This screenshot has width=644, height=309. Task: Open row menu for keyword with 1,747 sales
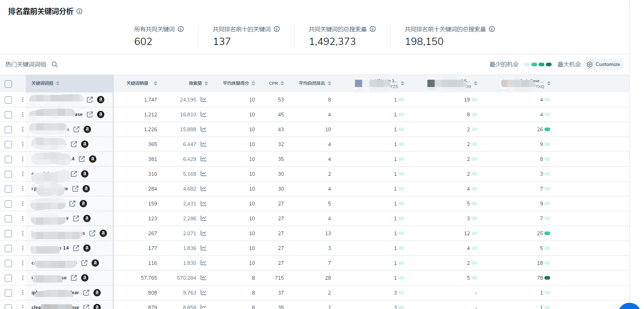tap(22, 100)
